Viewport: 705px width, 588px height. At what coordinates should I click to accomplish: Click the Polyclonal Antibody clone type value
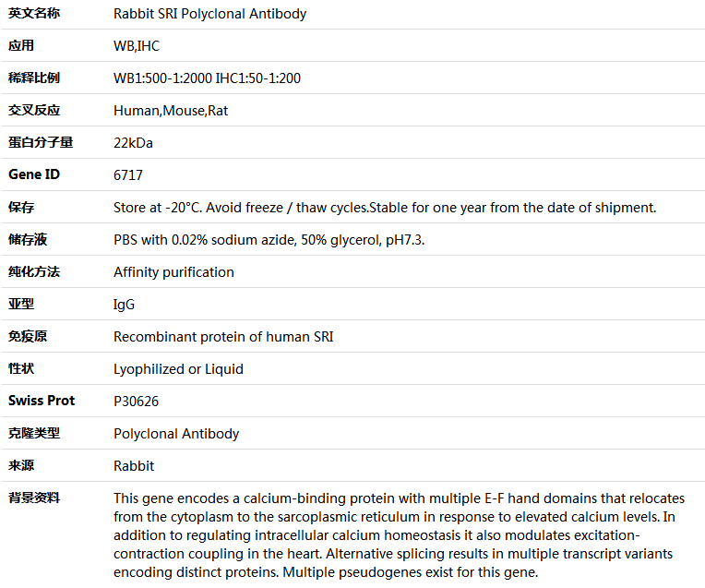point(176,434)
